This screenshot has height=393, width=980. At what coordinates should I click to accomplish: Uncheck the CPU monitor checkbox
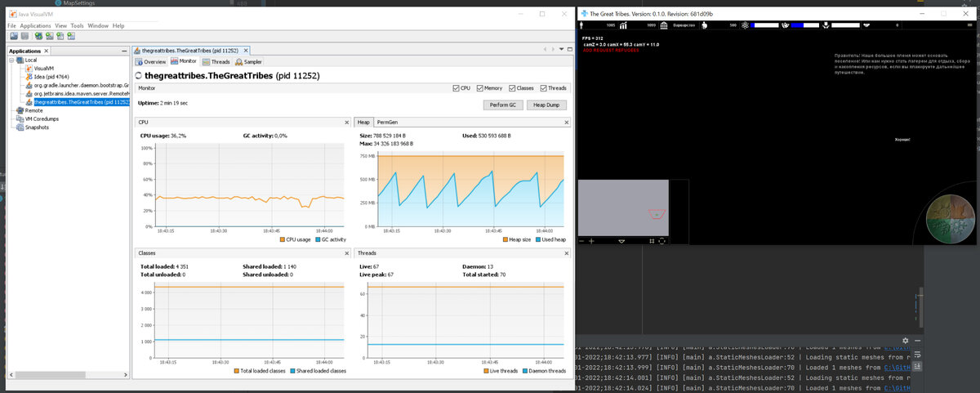tap(456, 88)
